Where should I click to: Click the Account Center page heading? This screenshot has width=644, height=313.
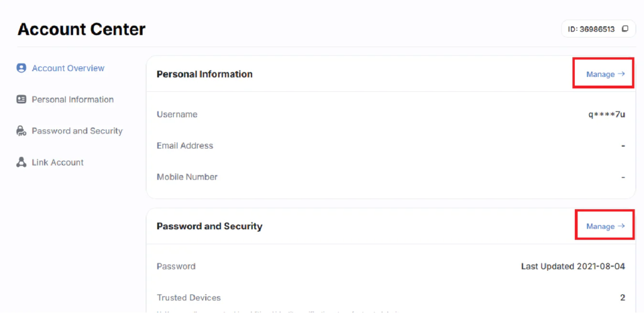(82, 29)
